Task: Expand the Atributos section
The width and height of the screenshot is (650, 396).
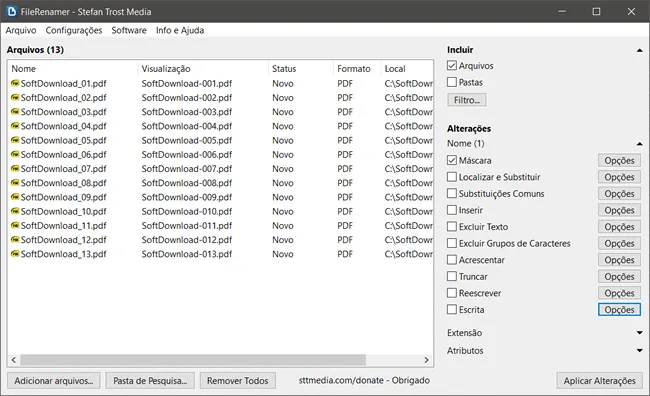Action: pyautogui.click(x=640, y=350)
